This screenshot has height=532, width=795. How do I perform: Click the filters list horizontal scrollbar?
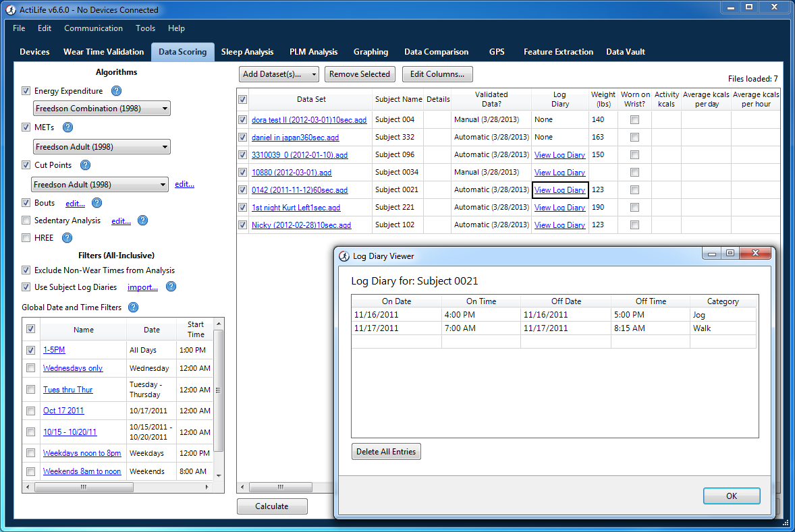84,486
